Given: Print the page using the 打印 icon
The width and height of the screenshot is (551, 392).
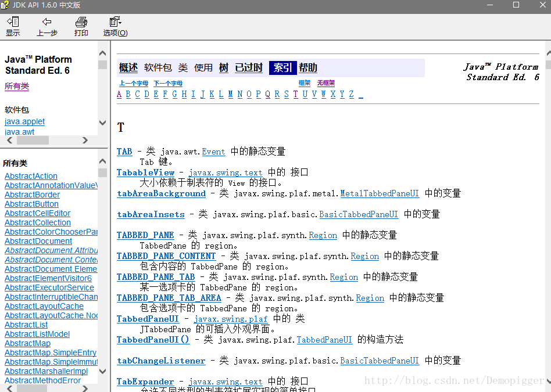Looking at the screenshot, I should pyautogui.click(x=81, y=26).
